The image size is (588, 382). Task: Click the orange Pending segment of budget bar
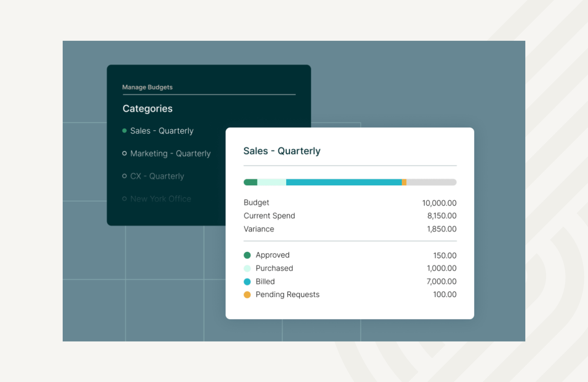point(404,182)
